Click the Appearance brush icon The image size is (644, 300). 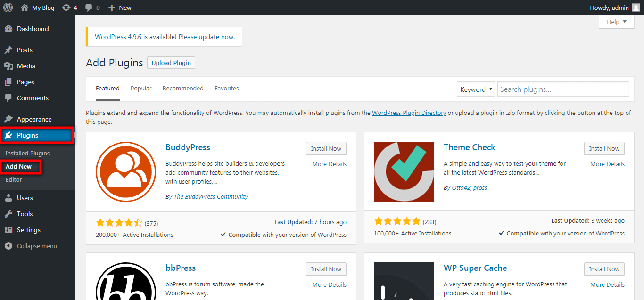pyautogui.click(x=8, y=119)
